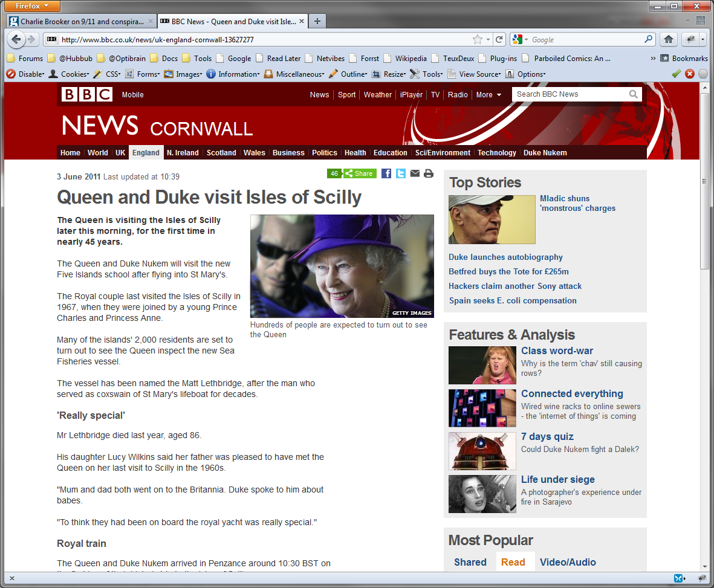Switch to Most Popular Shared tab
Image resolution: width=714 pixels, height=588 pixels.
(470, 562)
